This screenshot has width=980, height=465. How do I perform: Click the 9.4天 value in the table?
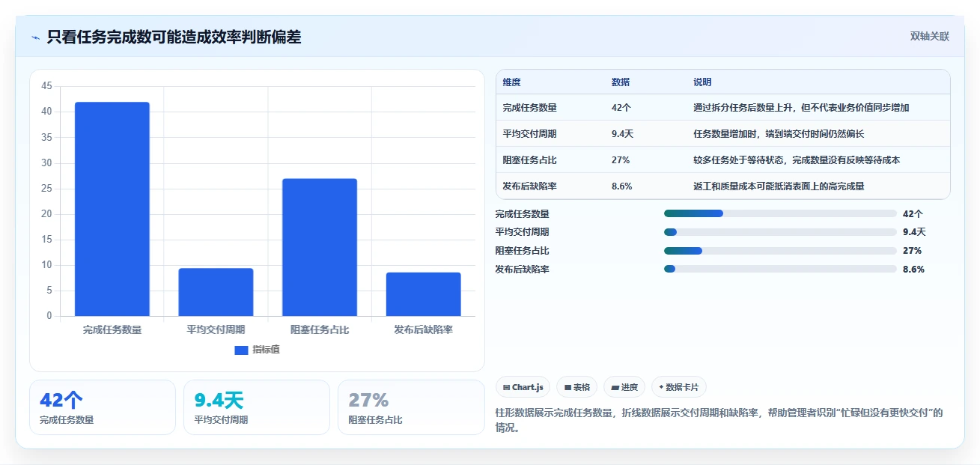click(x=623, y=134)
